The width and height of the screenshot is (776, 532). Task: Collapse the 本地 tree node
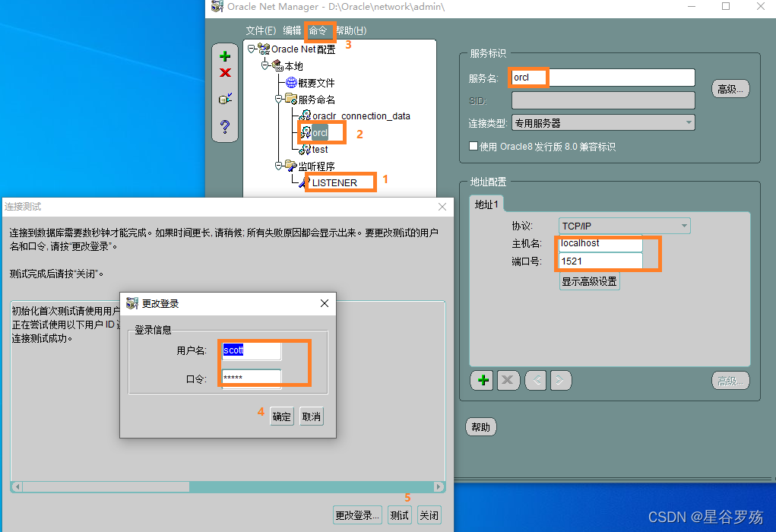[x=264, y=65]
